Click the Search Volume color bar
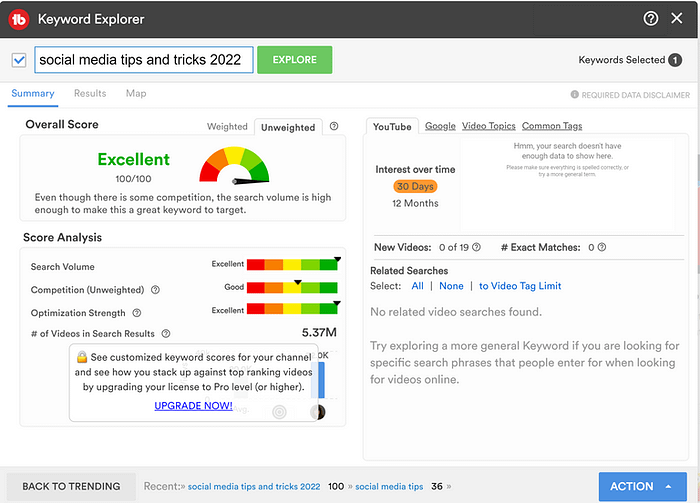 [292, 264]
